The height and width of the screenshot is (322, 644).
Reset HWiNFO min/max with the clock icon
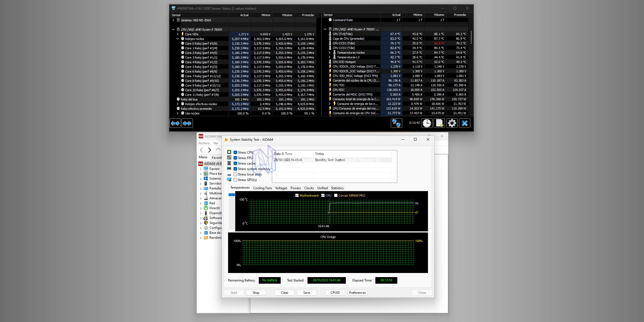(x=427, y=123)
